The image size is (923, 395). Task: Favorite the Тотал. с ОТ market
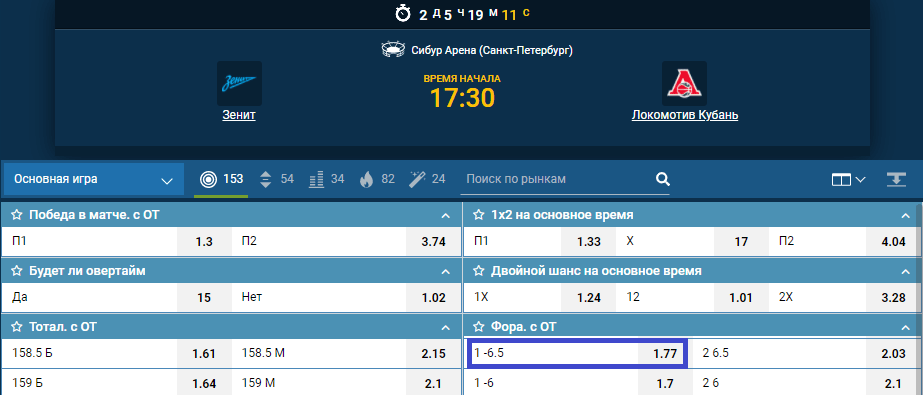tap(17, 327)
